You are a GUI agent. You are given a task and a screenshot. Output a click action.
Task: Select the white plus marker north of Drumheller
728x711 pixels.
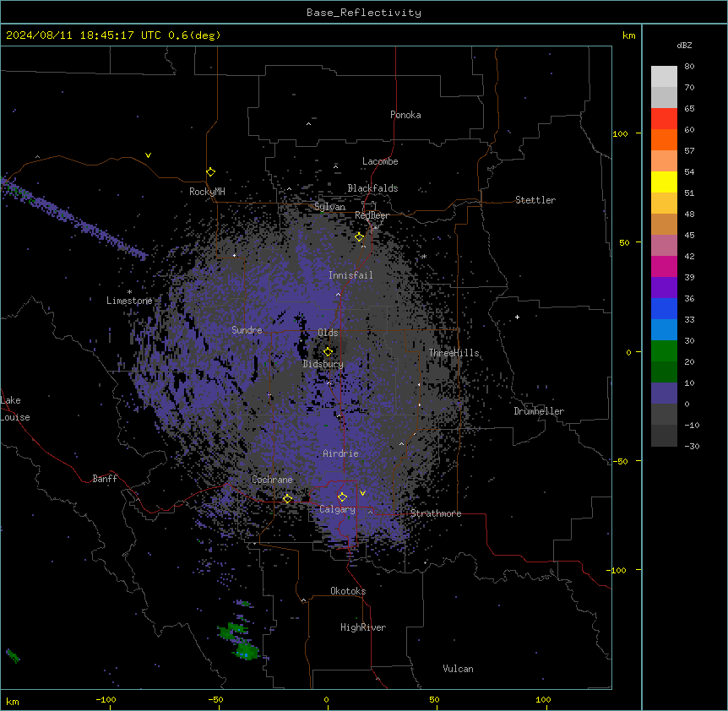517,317
